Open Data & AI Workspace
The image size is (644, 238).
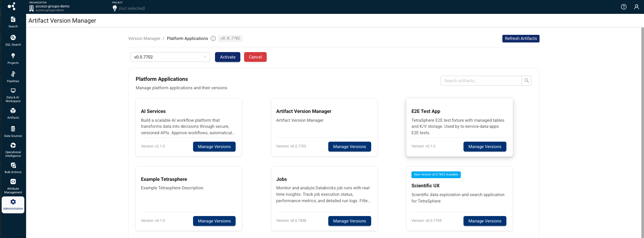(13, 95)
